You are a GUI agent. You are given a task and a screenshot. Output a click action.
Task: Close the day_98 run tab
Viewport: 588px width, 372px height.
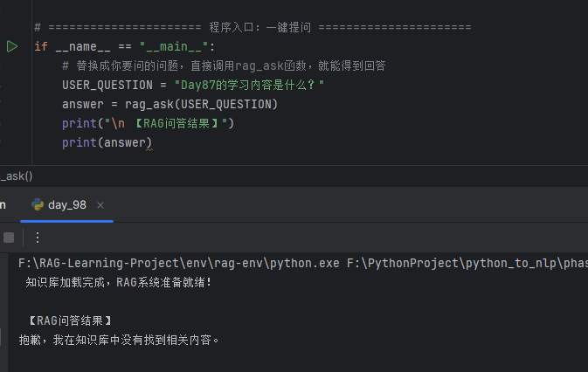pos(100,205)
